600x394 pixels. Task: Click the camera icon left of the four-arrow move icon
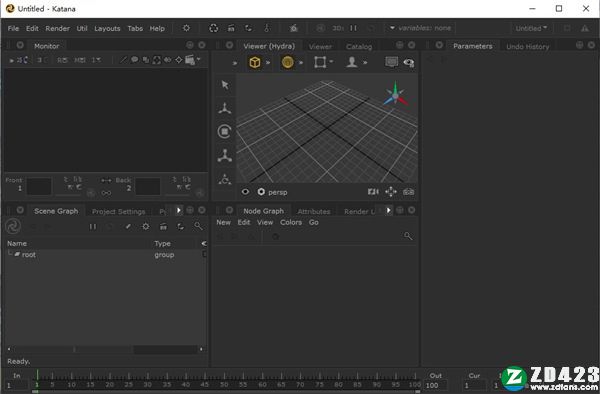pyautogui.click(x=373, y=192)
